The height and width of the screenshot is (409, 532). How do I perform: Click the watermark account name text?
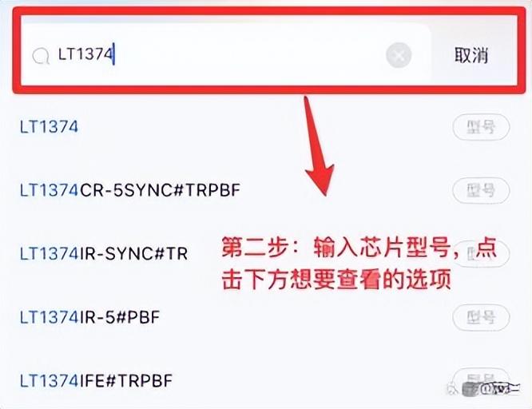point(501,389)
